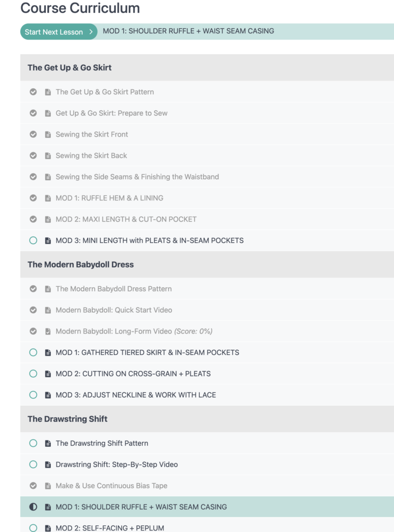Open Sewing the Side Seams & Finishing the Waistband
This screenshot has width=394, height=532.
click(x=138, y=177)
